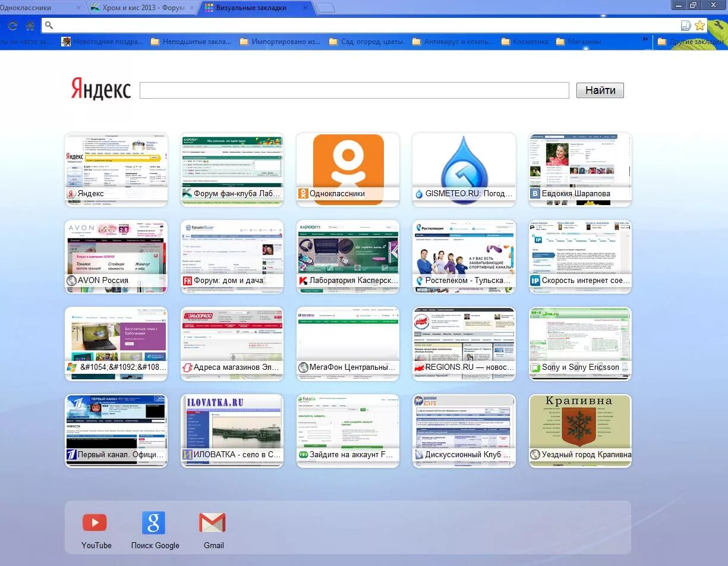Open the Chrome wrench settings menu
This screenshot has width=728, height=566.
pyautogui.click(x=718, y=26)
